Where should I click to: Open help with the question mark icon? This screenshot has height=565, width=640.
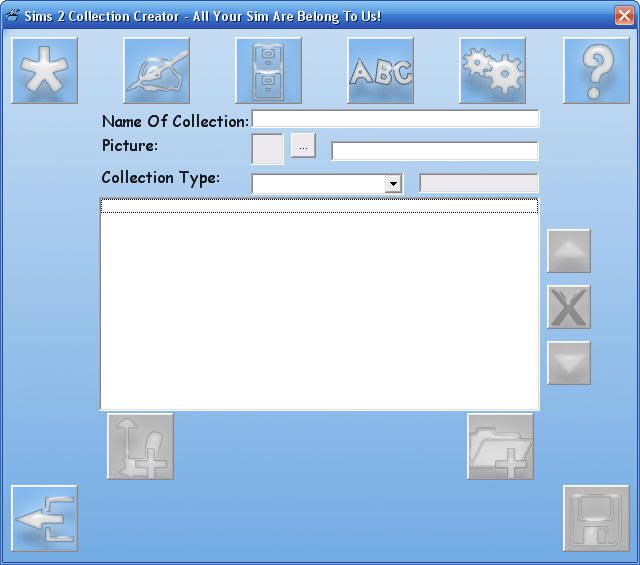(x=596, y=71)
